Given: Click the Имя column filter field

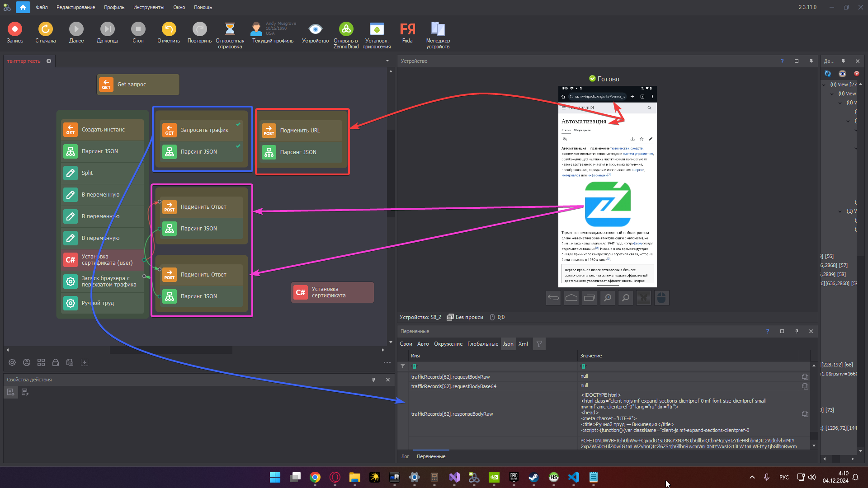Looking at the screenshot, I should pyautogui.click(x=492, y=366).
